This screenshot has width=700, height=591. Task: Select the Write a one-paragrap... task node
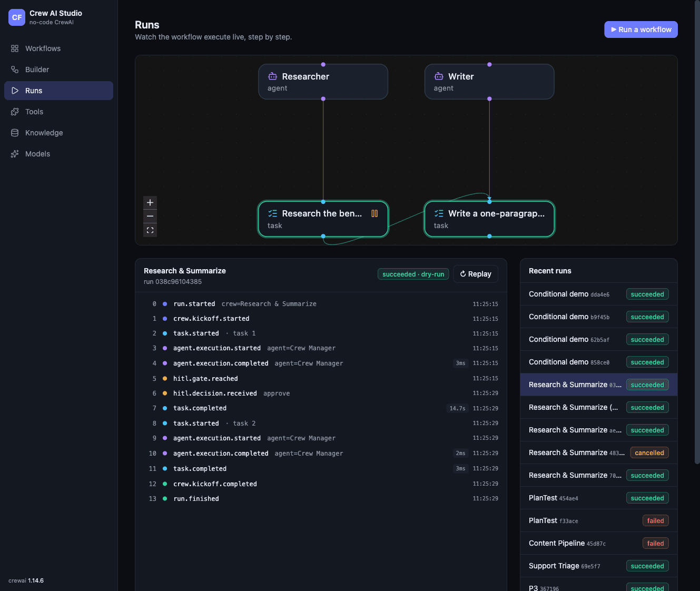pyautogui.click(x=489, y=219)
